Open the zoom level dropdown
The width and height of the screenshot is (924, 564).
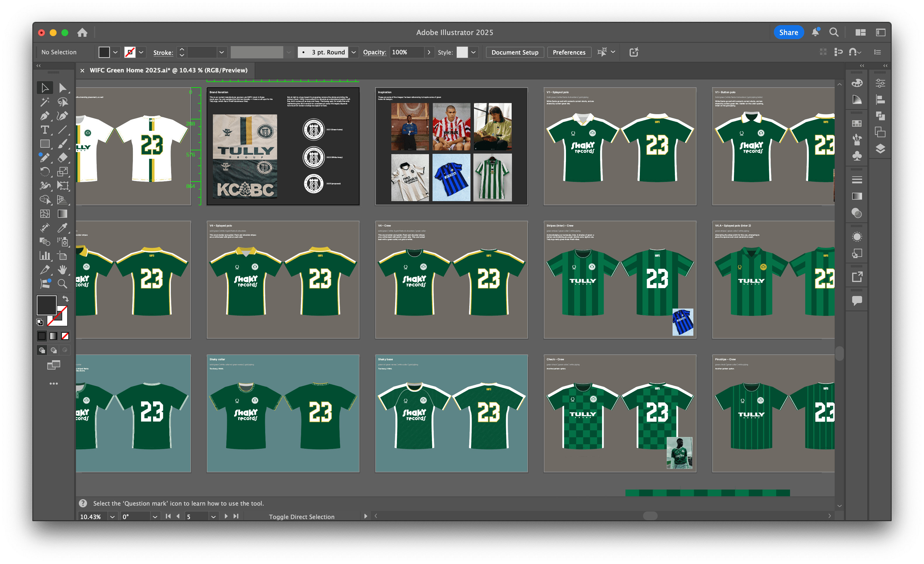(112, 517)
